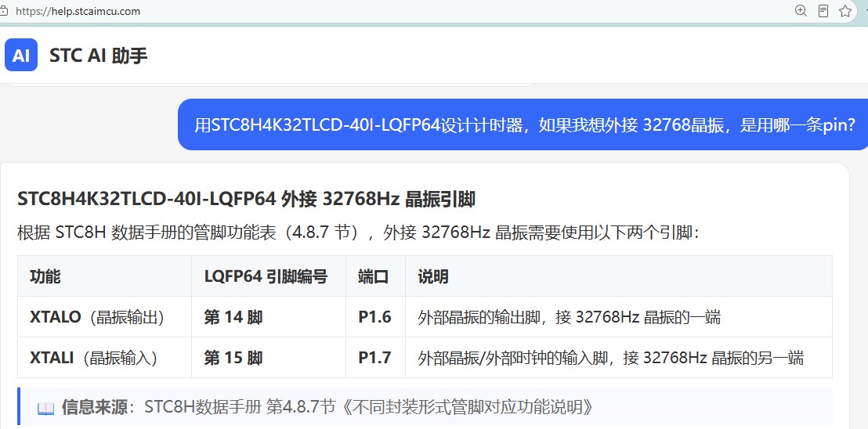Screen dimensions: 868x429
Task: Click the blue user question bubble
Action: click(x=523, y=124)
